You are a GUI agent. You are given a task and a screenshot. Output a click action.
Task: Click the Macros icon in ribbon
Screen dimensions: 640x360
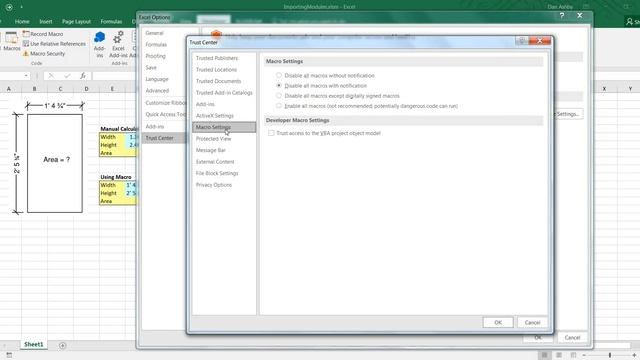[11, 38]
